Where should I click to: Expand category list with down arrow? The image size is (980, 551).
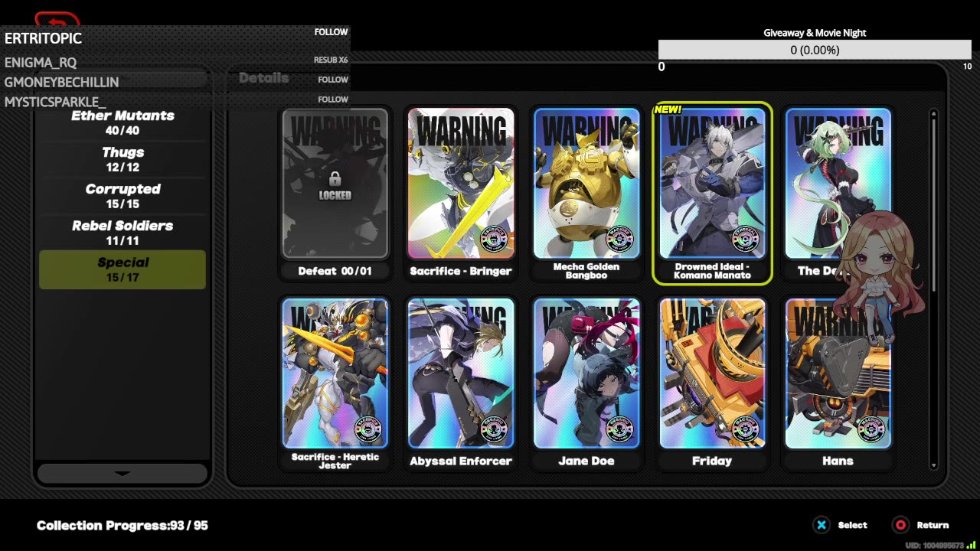122,473
